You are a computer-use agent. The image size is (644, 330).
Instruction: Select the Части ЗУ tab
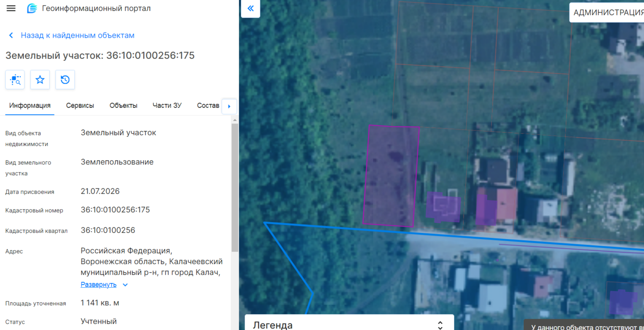click(x=167, y=106)
